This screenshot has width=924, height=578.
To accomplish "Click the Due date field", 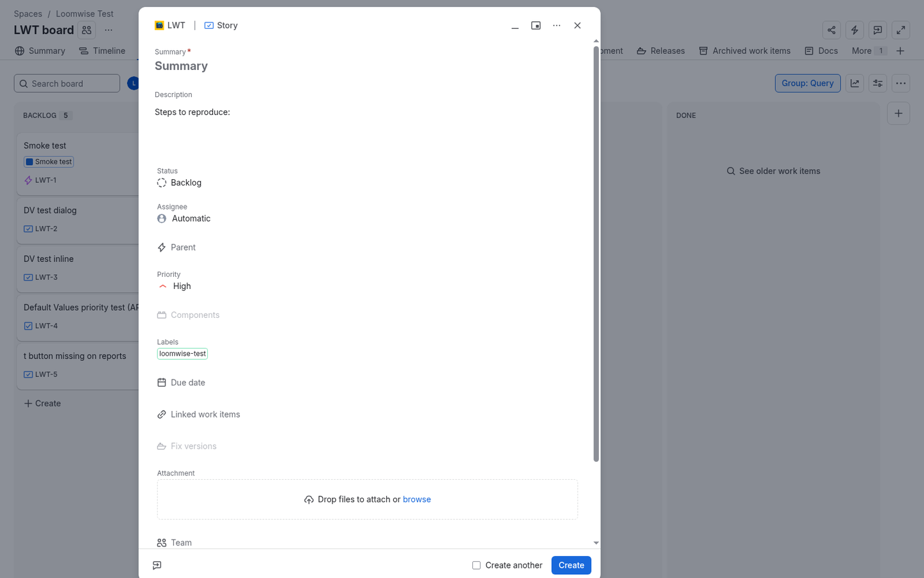I will [x=181, y=382].
